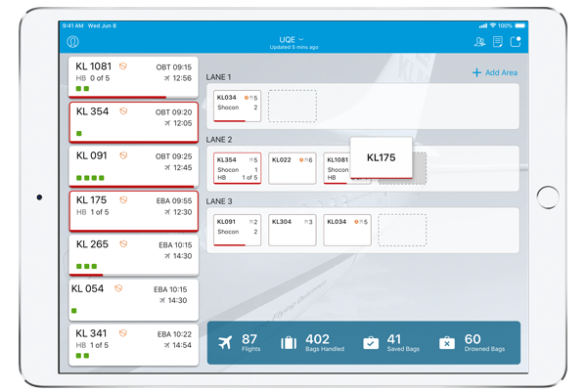The image size is (587, 392).
Task: Select the KL 175 flight card
Action: click(134, 210)
